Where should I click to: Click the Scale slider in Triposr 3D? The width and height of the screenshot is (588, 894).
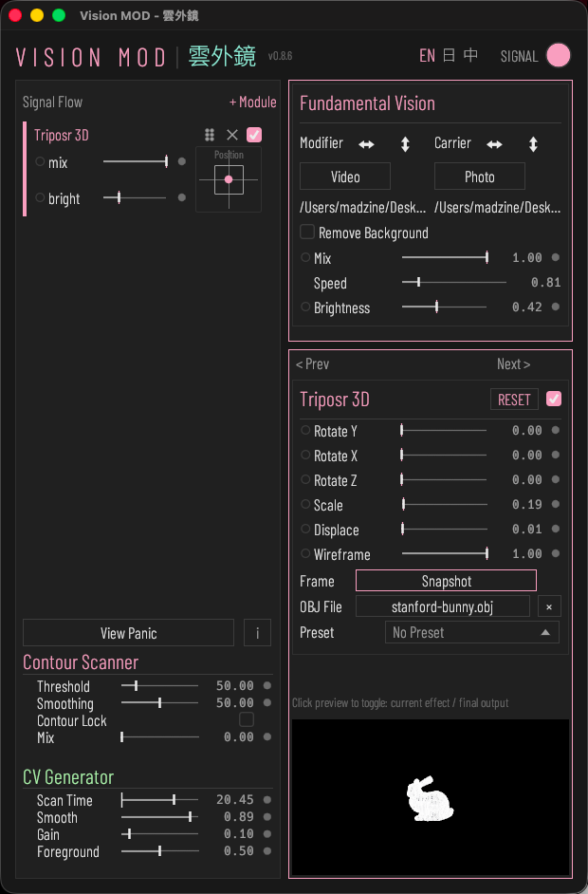coord(445,504)
